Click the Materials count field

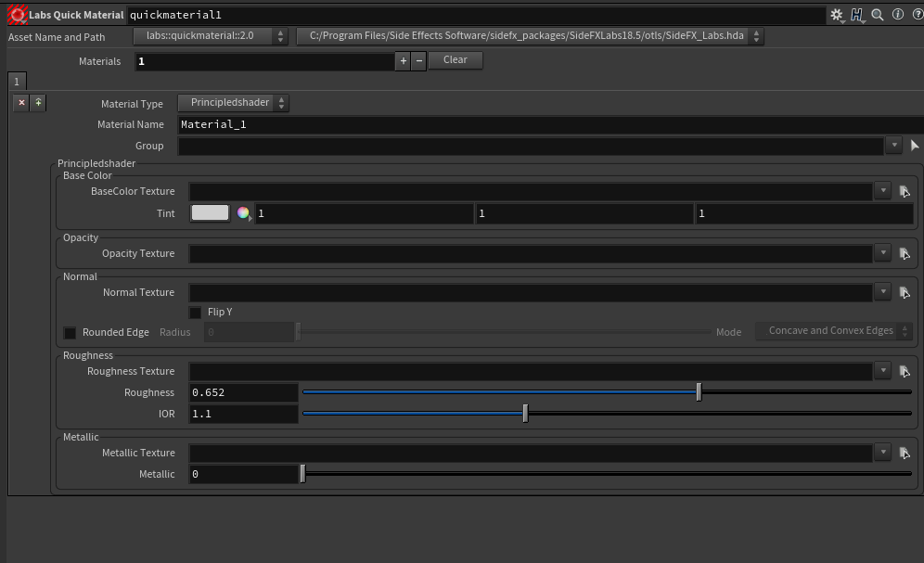[x=264, y=61]
